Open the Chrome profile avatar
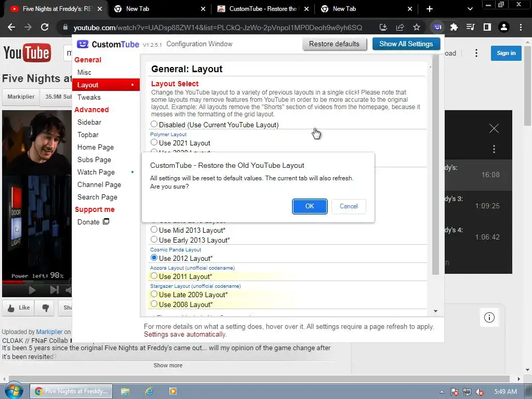This screenshot has height=399, width=532. 504,27
